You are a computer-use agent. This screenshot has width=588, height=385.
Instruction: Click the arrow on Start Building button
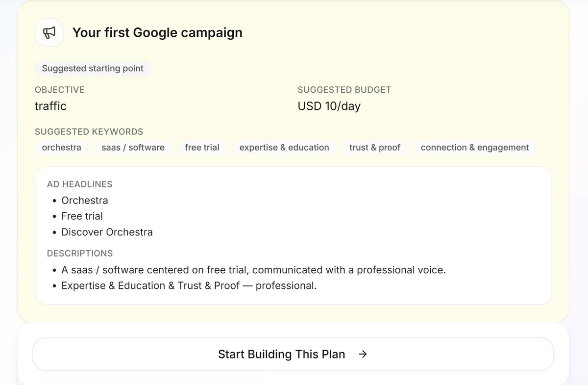point(363,354)
